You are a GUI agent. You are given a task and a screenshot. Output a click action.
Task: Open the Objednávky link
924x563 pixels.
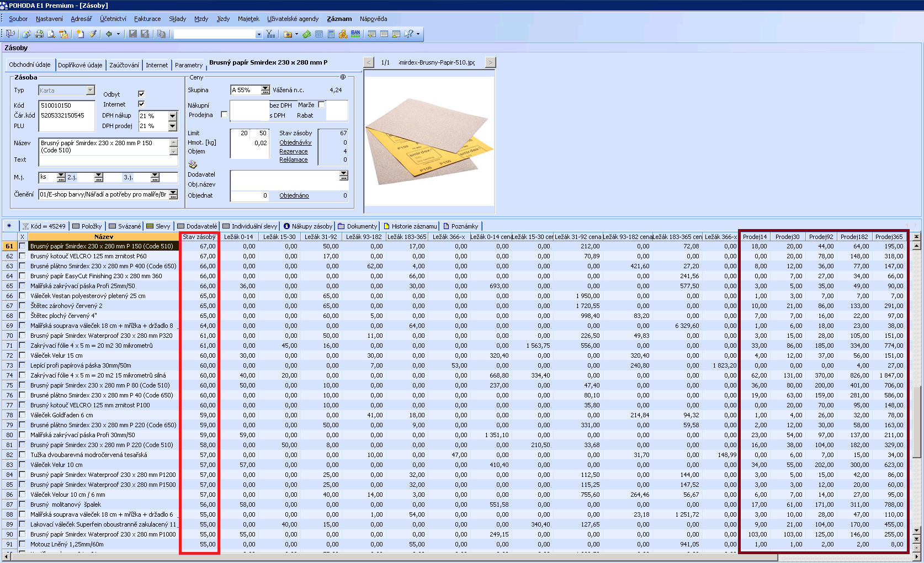pyautogui.click(x=295, y=142)
